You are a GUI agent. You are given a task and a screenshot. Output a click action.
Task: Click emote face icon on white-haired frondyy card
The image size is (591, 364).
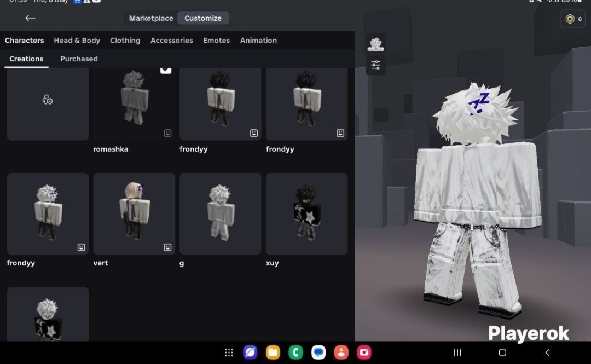pos(81,247)
